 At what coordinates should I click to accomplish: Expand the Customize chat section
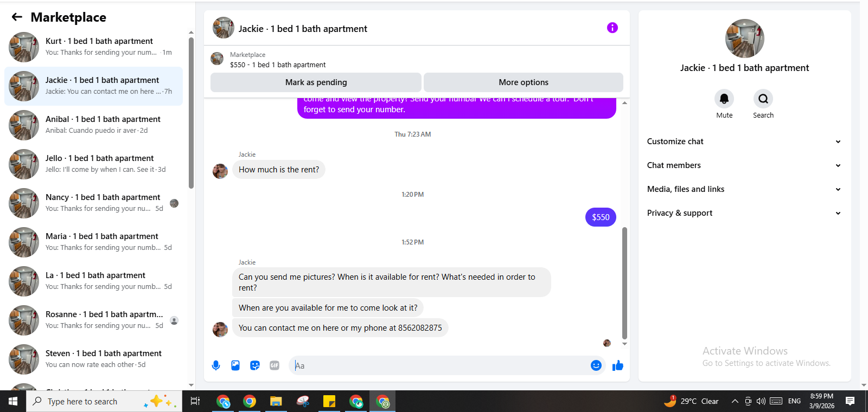tap(744, 141)
